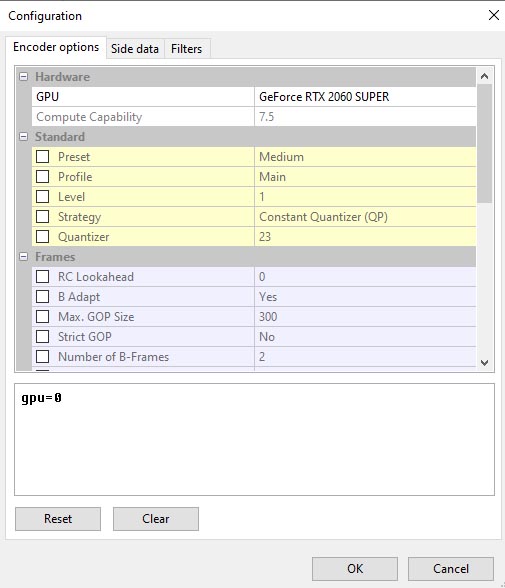
Task: Tick the Profile checkbox
Action: click(x=42, y=176)
